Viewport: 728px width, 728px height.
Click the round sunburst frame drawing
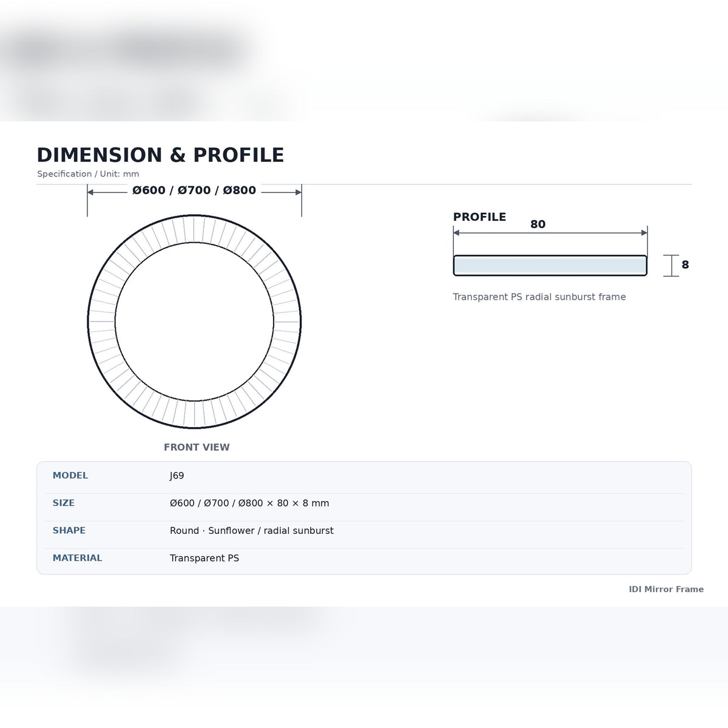(x=194, y=322)
